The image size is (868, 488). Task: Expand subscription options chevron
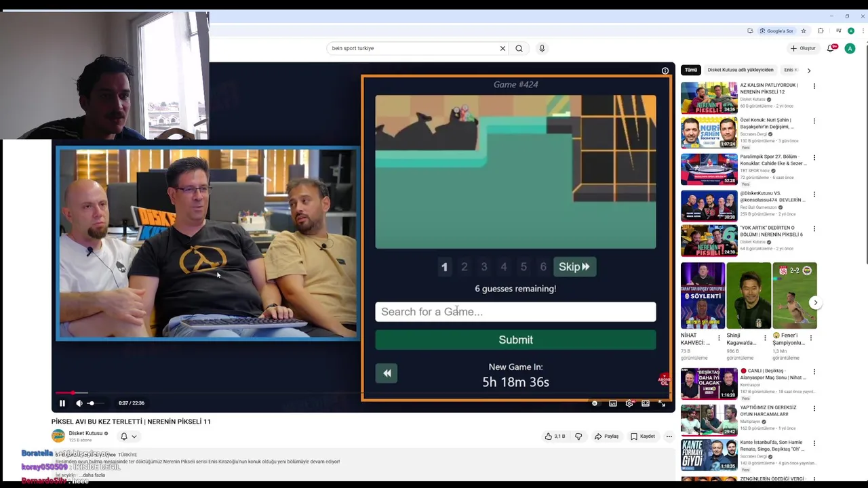pyautogui.click(x=134, y=436)
